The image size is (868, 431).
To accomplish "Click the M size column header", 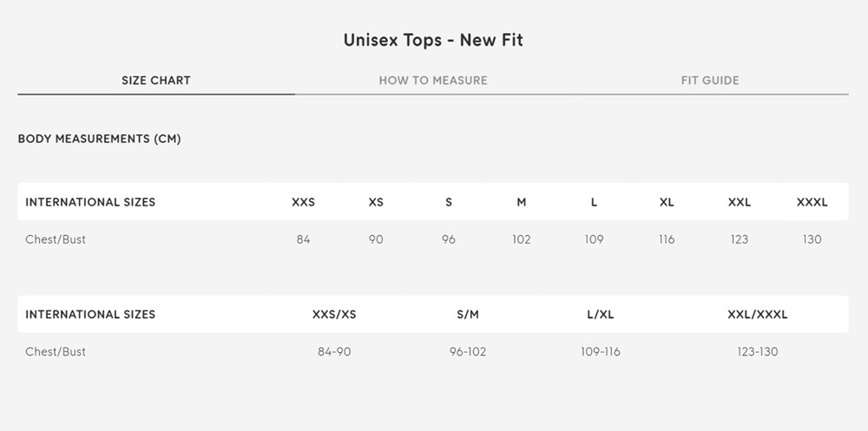I will (522, 202).
